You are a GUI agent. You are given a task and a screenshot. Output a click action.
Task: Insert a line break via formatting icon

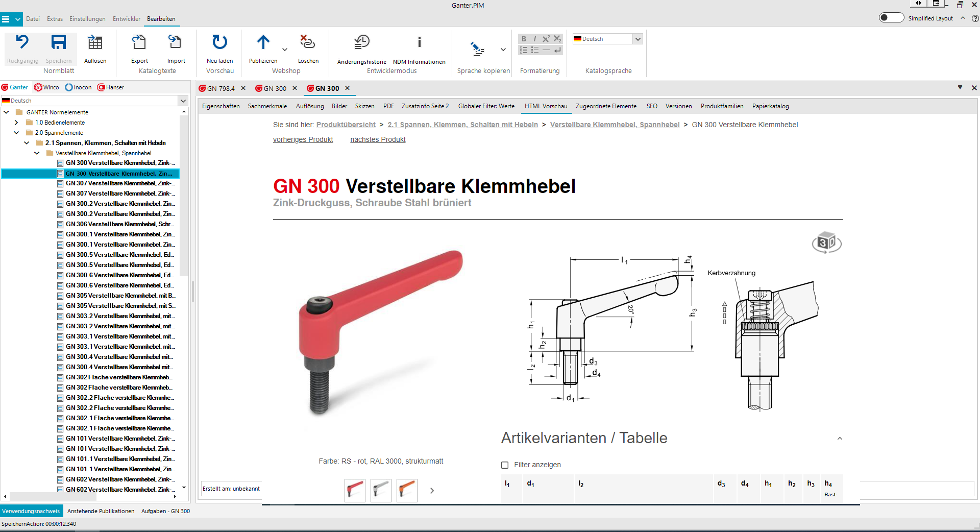coord(557,50)
